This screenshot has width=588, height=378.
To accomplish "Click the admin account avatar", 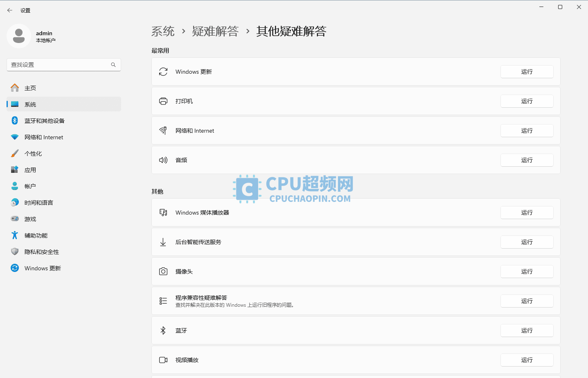I will (19, 36).
